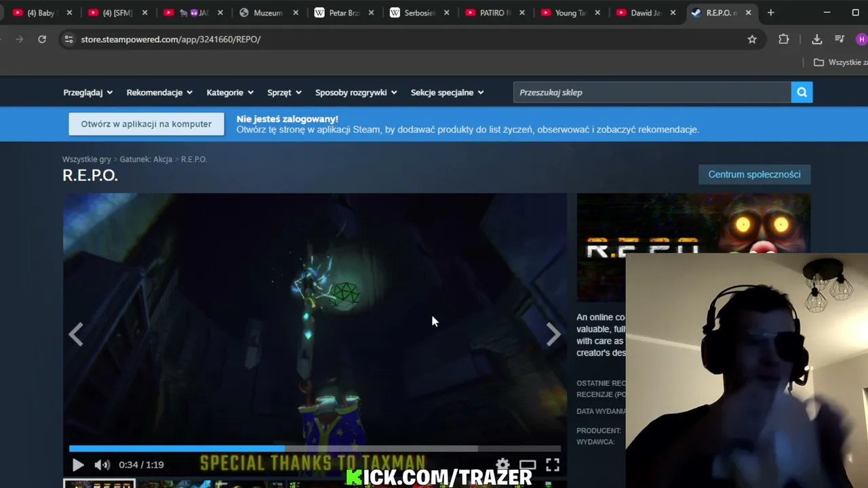Viewport: 868px width, 488px height.
Task: Click the Nie jesteś zalogowany! notice text
Action: click(287, 119)
